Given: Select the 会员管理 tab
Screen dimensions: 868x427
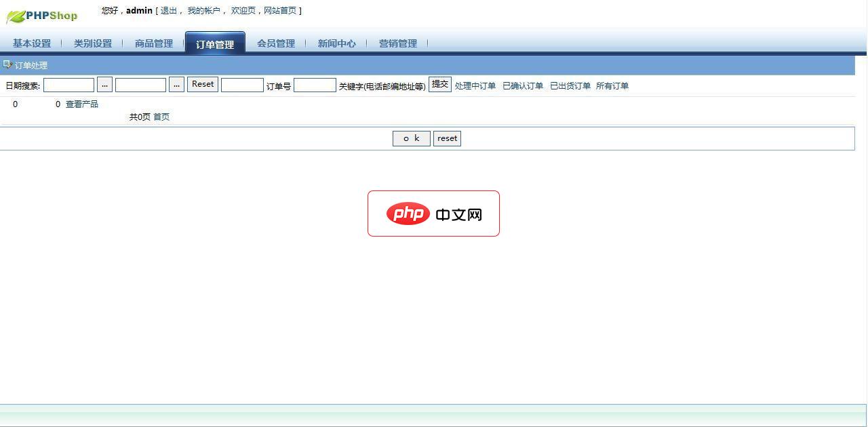Looking at the screenshot, I should pyautogui.click(x=277, y=43).
